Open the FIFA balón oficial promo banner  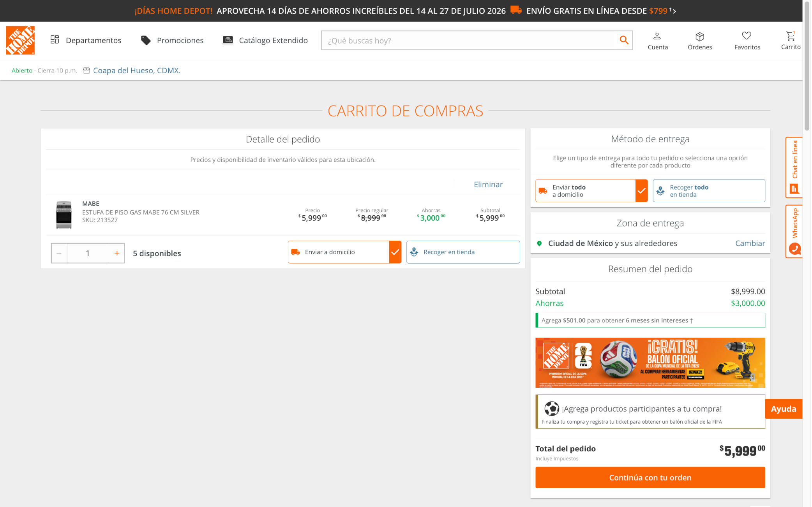click(650, 363)
